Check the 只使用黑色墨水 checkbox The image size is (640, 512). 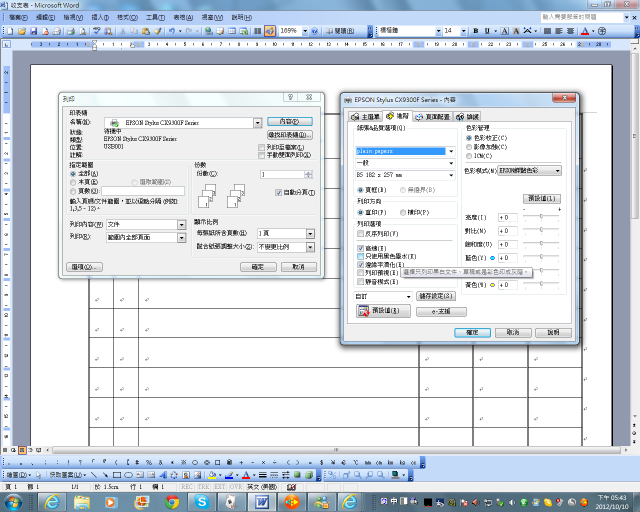pos(360,256)
